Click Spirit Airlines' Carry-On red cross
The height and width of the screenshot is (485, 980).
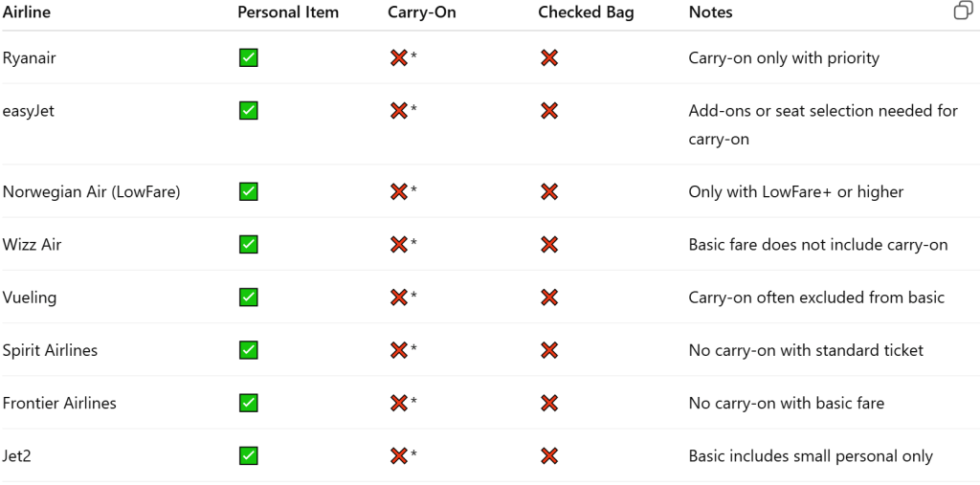pyautogui.click(x=399, y=350)
